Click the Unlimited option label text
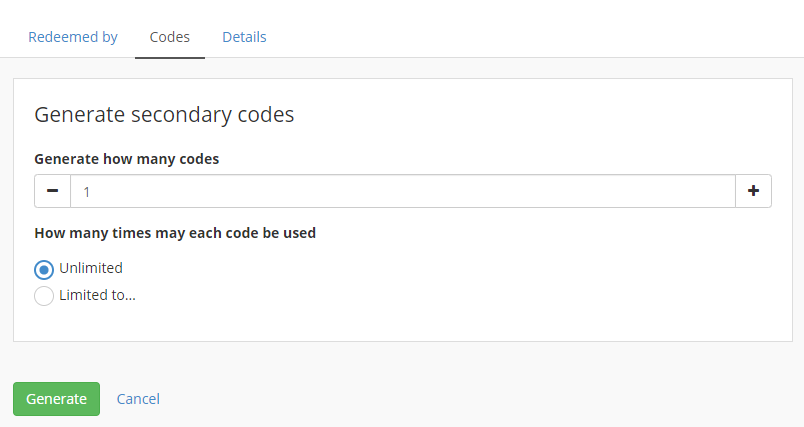Viewport: 804px width, 427px height. (x=91, y=268)
